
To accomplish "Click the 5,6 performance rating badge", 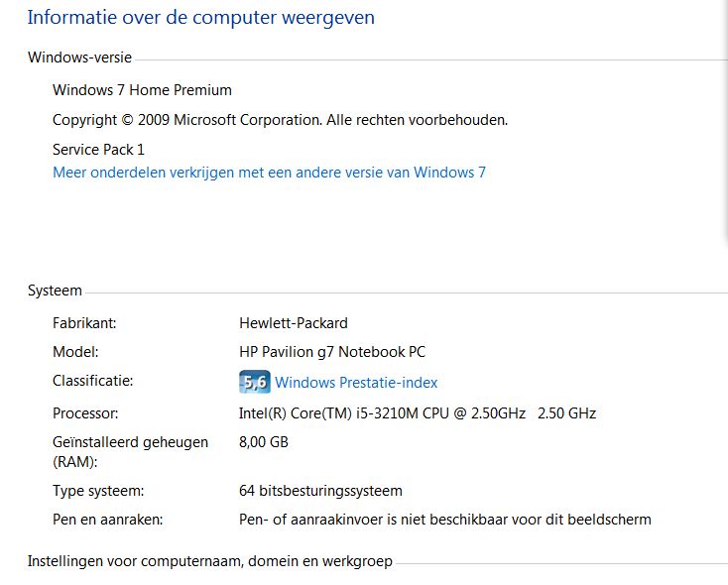I will (254, 382).
